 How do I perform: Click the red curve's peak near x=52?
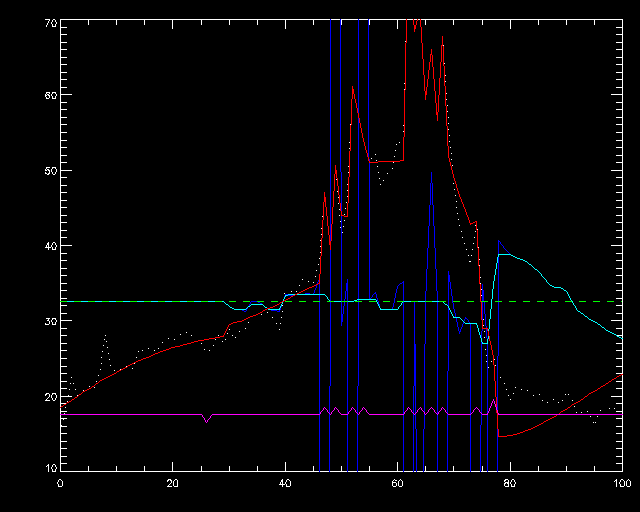[x=353, y=87]
